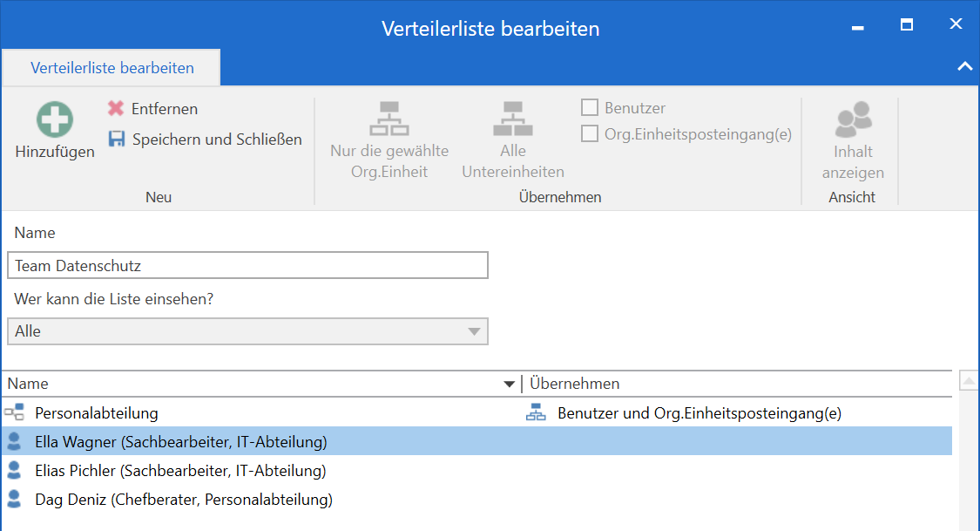Click the Übernehmen icon in Personalabteilung row

[x=535, y=413]
